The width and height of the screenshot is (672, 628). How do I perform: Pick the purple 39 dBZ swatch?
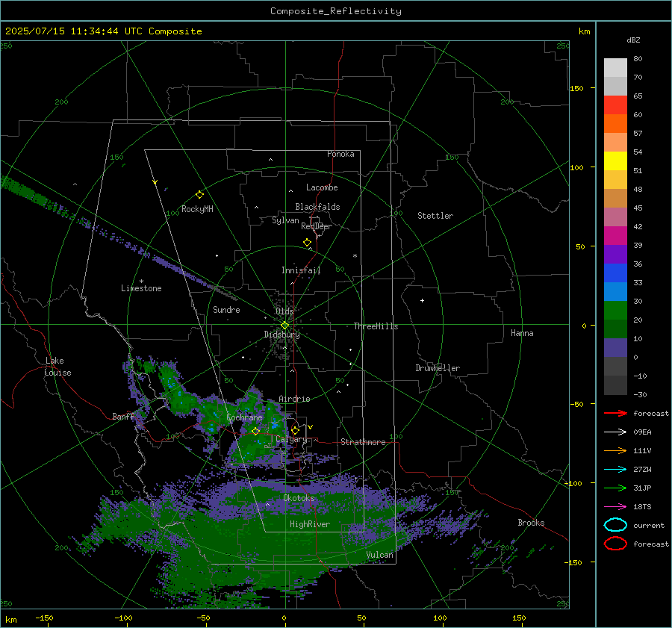coord(615,255)
